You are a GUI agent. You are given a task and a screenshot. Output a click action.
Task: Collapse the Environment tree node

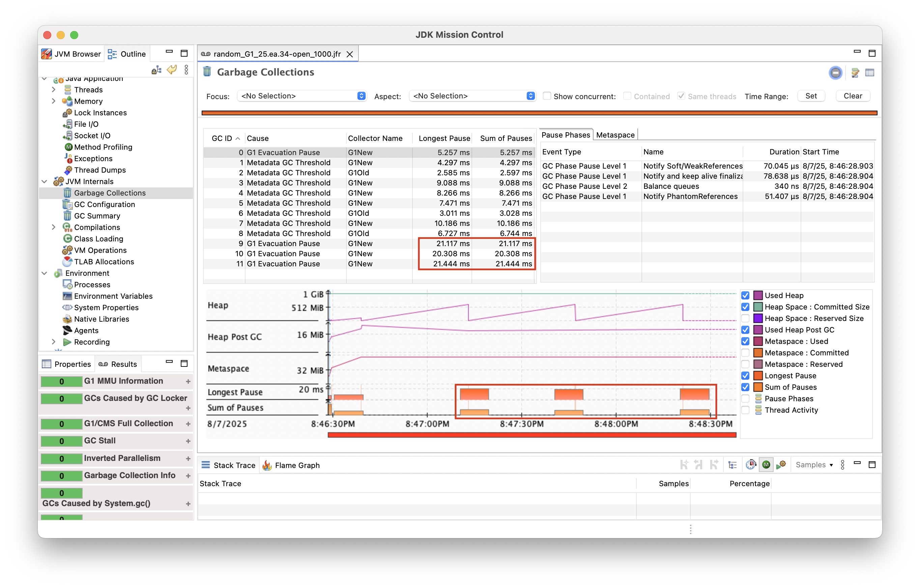point(44,273)
